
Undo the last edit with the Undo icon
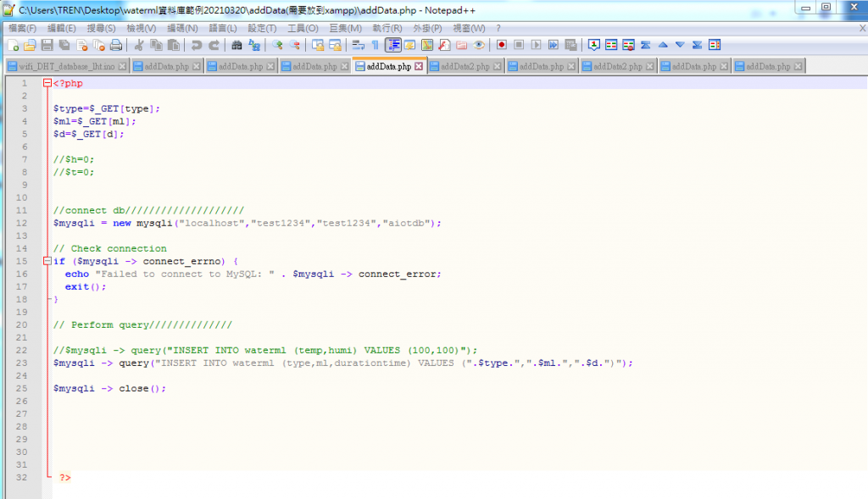pos(196,46)
